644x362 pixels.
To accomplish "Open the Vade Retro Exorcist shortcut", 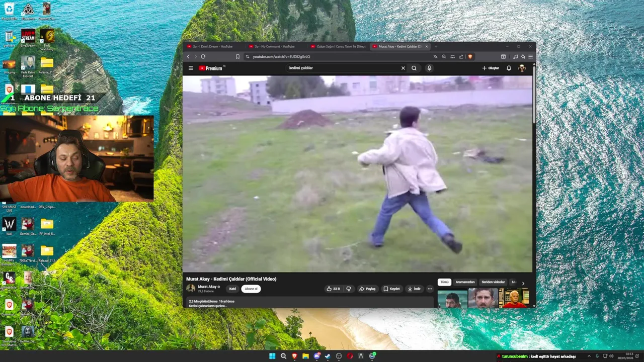I will (x=28, y=66).
